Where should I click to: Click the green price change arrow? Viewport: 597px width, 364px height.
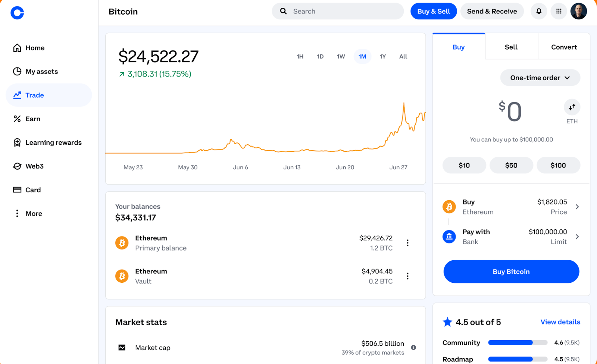pyautogui.click(x=122, y=74)
